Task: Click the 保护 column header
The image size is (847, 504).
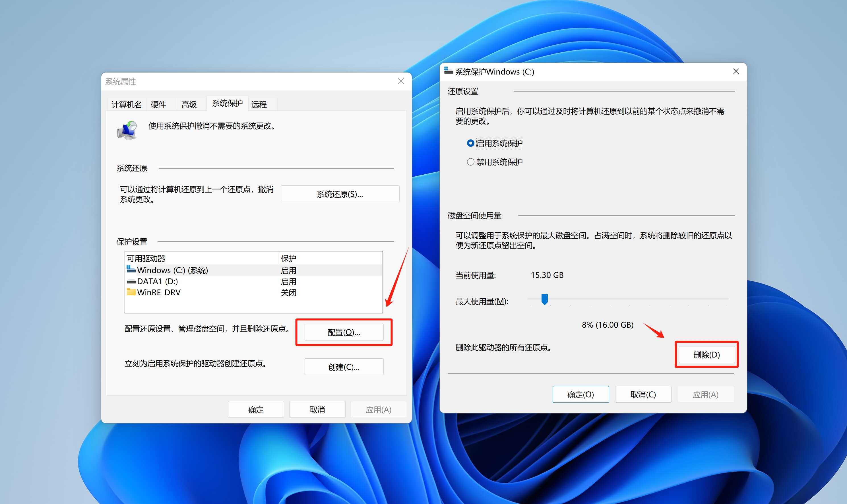Action: click(x=330, y=258)
